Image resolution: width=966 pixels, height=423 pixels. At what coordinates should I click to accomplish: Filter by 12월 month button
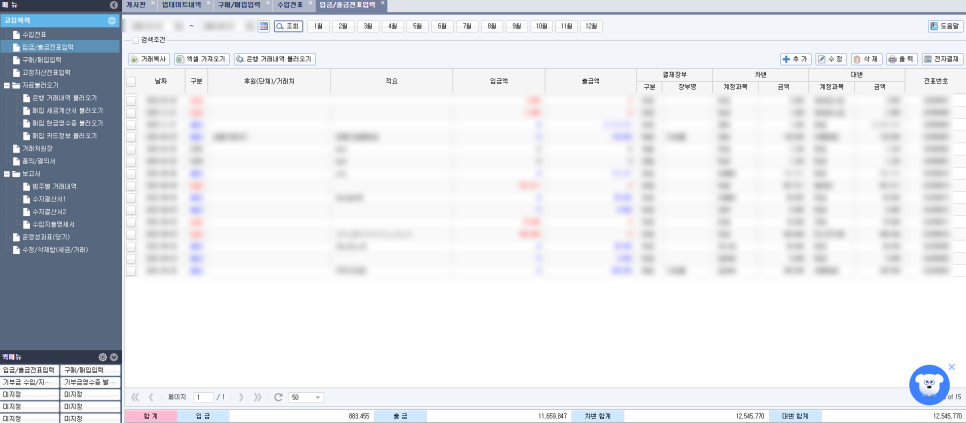(591, 26)
